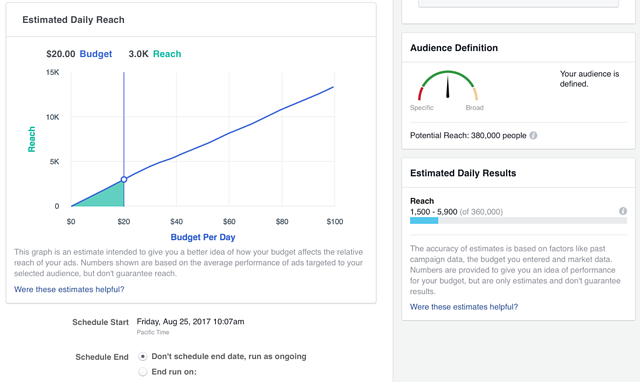This screenshot has width=640, height=382.
Task: Click "Pacific Time" label
Action: tap(153, 332)
